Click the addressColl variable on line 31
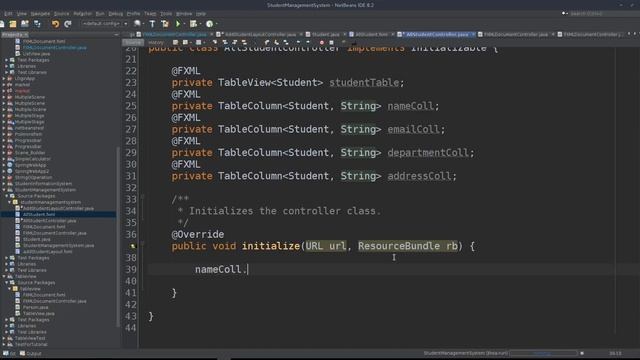640x360 pixels. tap(419, 176)
